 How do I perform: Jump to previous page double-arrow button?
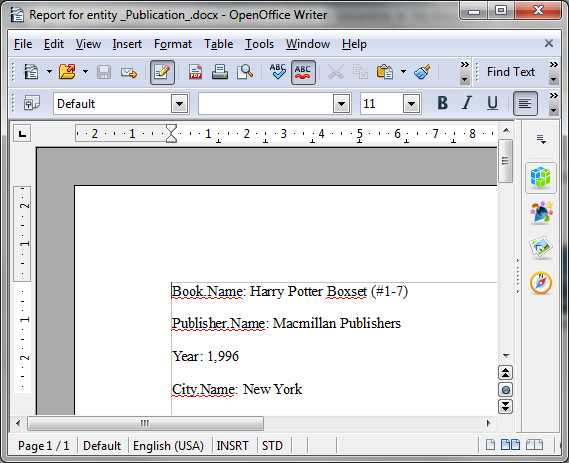(x=505, y=373)
